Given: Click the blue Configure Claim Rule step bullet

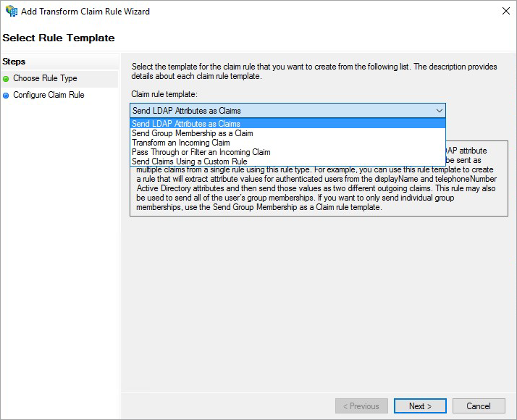Looking at the screenshot, I should click(x=6, y=96).
